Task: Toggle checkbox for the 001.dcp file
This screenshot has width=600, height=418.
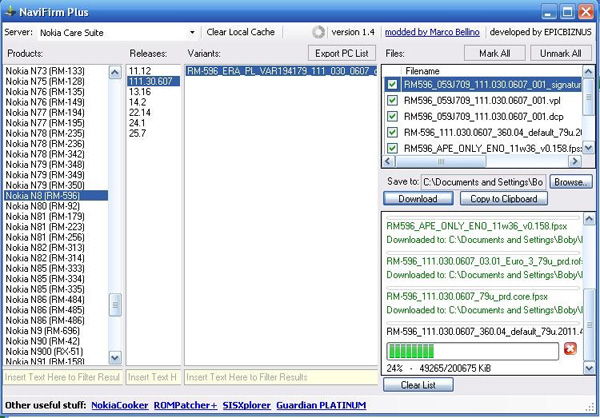Action: [392, 116]
